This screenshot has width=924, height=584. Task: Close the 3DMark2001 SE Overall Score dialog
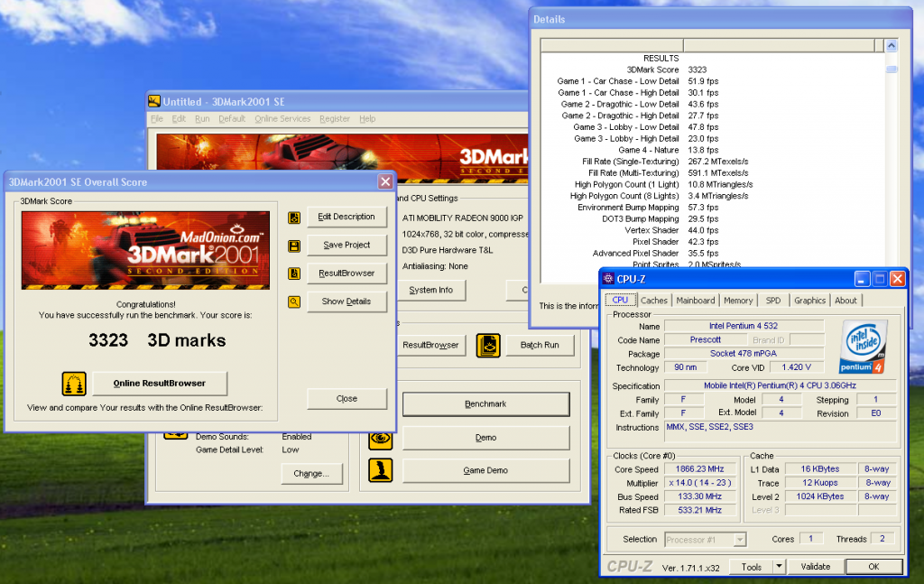[385, 181]
